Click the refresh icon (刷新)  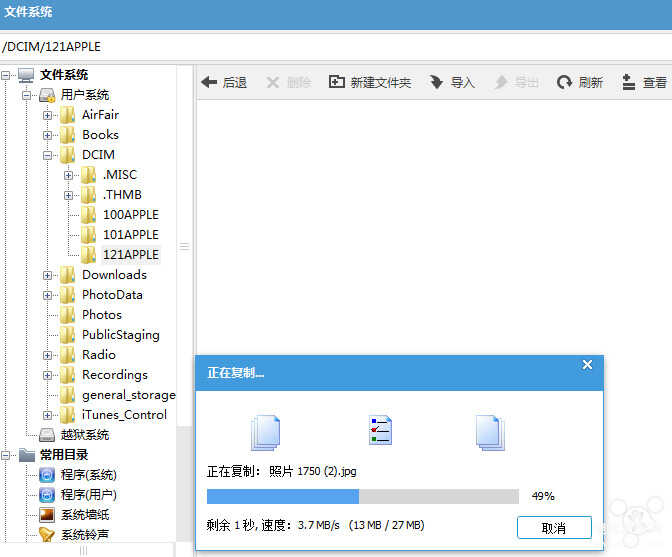click(564, 82)
